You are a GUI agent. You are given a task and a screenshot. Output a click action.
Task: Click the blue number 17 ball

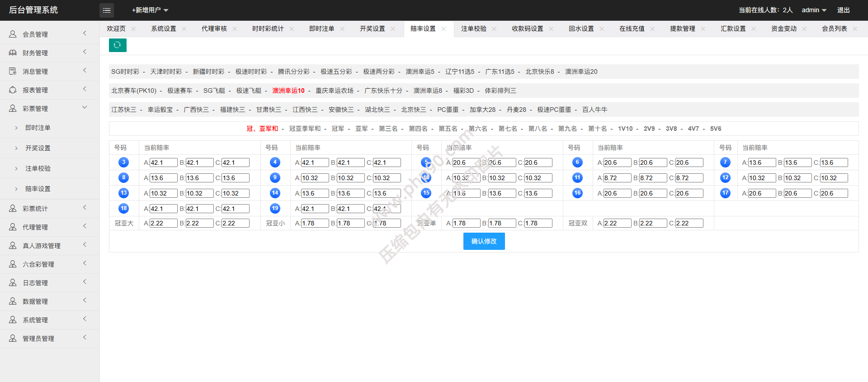(x=725, y=193)
